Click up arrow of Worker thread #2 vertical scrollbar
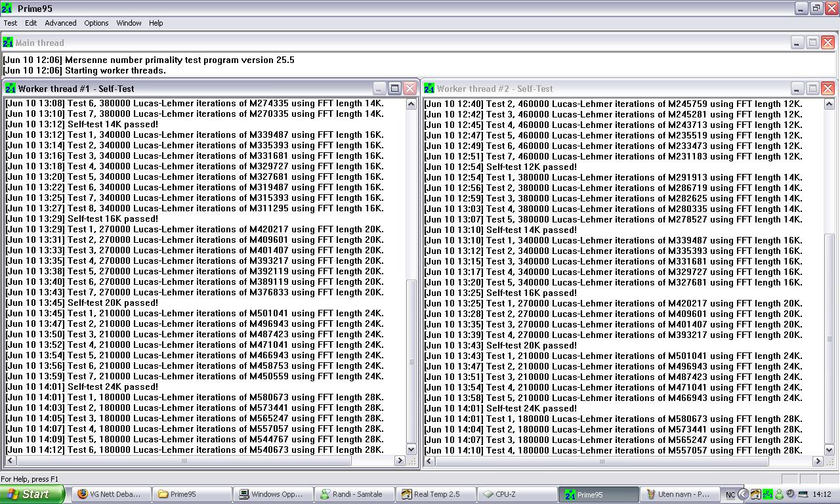Image resolution: width=840 pixels, height=504 pixels. coord(829,104)
